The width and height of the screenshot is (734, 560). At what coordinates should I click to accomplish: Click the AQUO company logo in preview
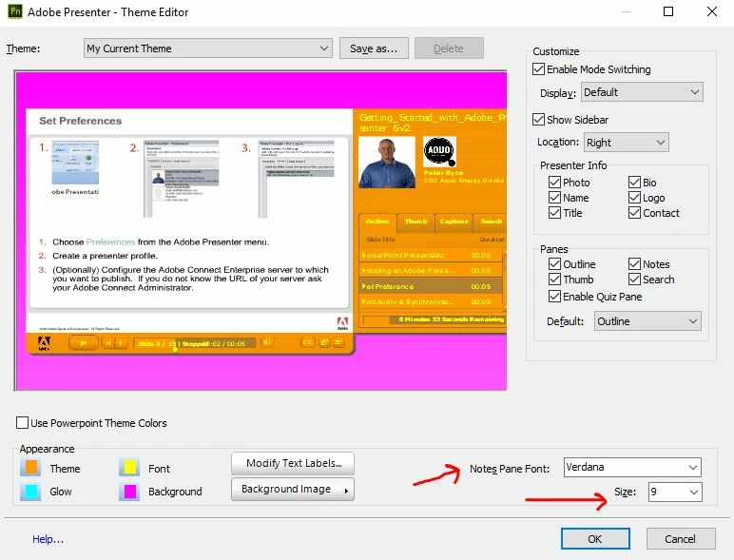click(x=439, y=151)
